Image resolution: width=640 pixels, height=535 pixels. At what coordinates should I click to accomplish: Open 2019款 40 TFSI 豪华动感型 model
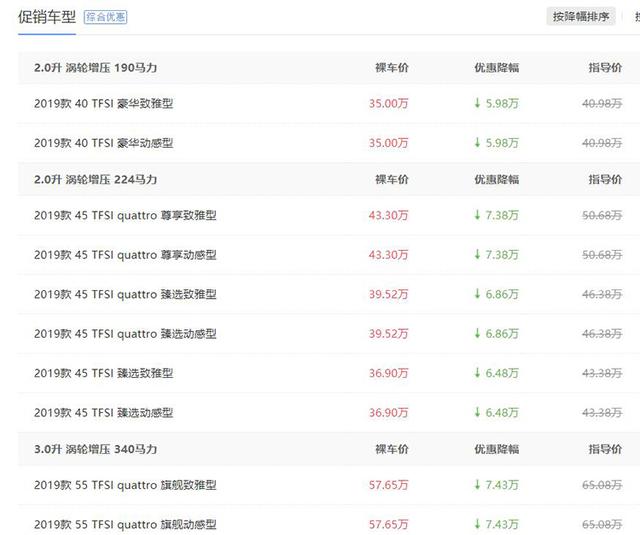click(104, 143)
